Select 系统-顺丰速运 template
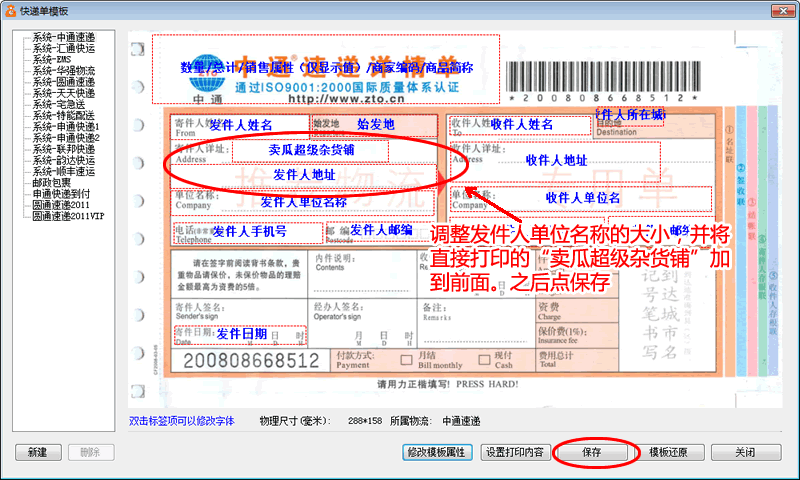This screenshot has height=480, width=800. (63, 171)
